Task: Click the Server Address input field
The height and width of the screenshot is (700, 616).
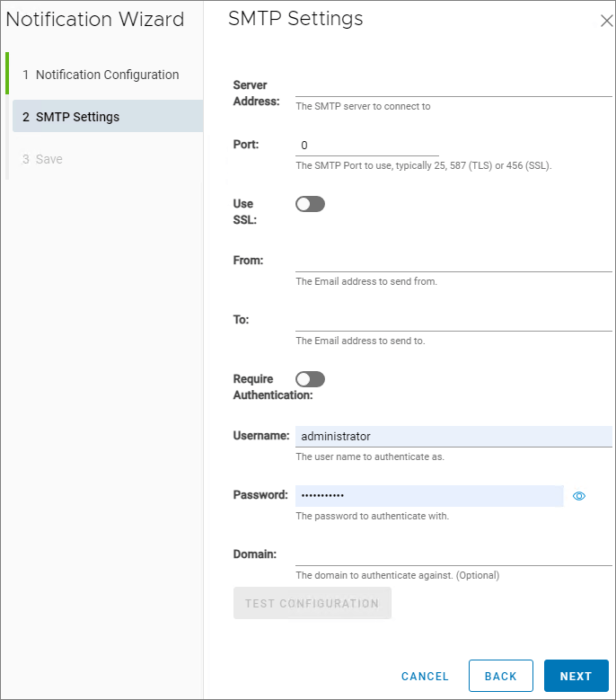Action: coord(453,85)
